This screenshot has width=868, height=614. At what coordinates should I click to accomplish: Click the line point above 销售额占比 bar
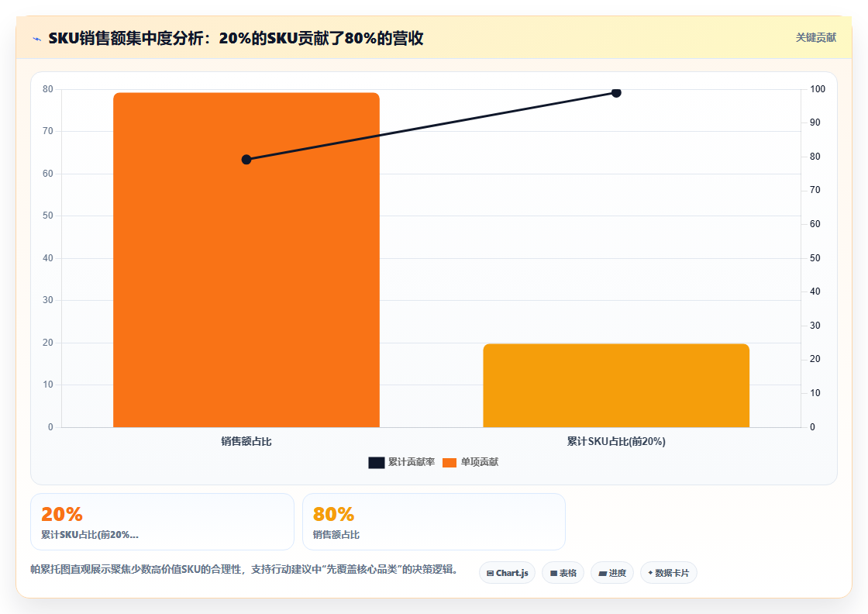[246, 160]
